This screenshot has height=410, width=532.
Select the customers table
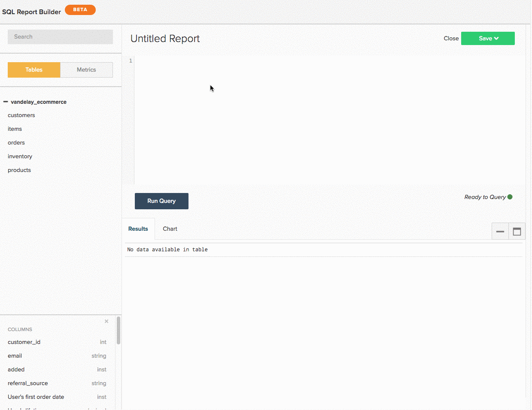tap(21, 115)
